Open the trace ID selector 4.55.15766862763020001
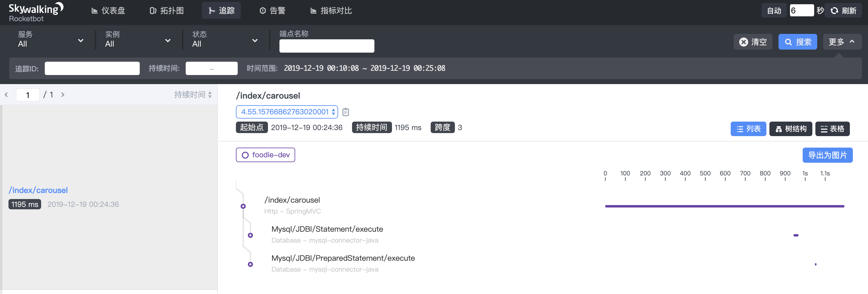The height and width of the screenshot is (294, 868). 287,112
